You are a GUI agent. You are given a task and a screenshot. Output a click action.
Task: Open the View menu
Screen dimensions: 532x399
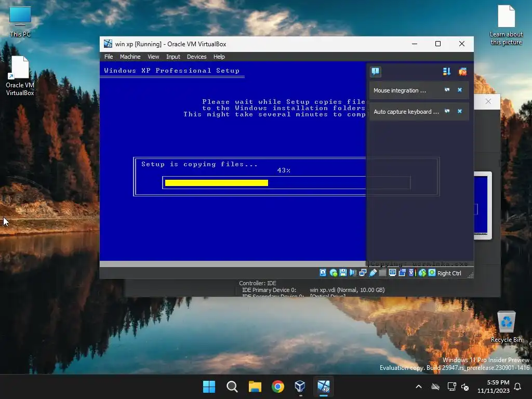[153, 57]
